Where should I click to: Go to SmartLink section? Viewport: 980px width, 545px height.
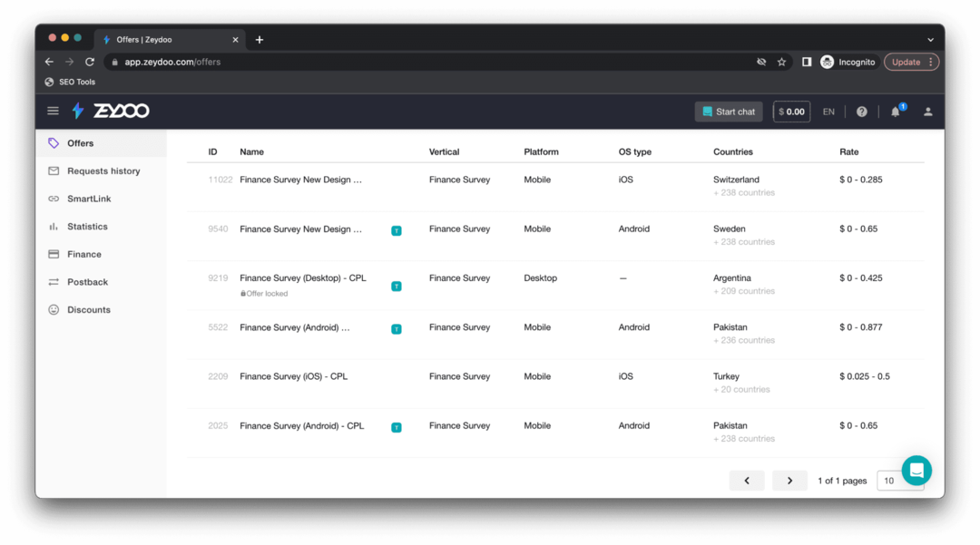pyautogui.click(x=88, y=199)
